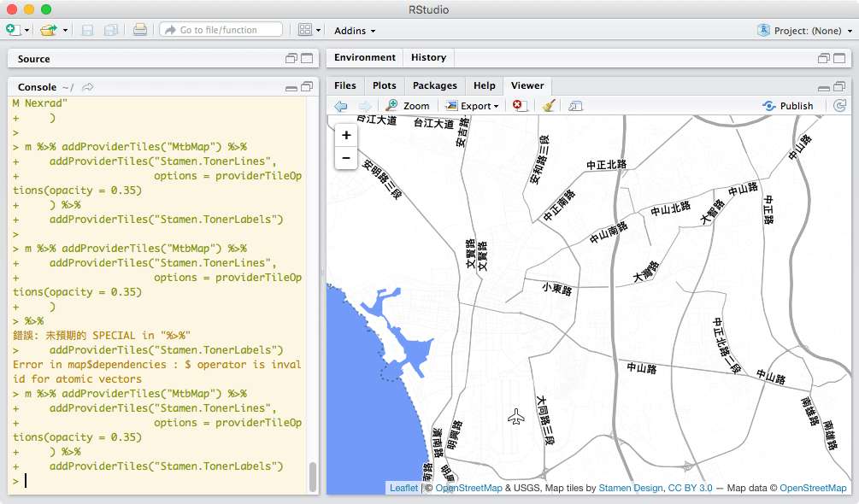The image size is (859, 504).
Task: Switch to the History tab
Action: pyautogui.click(x=428, y=57)
